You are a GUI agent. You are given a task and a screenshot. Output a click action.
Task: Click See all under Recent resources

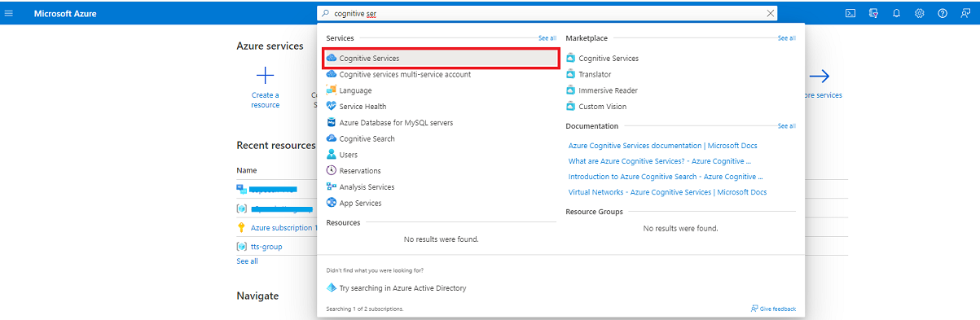(247, 261)
